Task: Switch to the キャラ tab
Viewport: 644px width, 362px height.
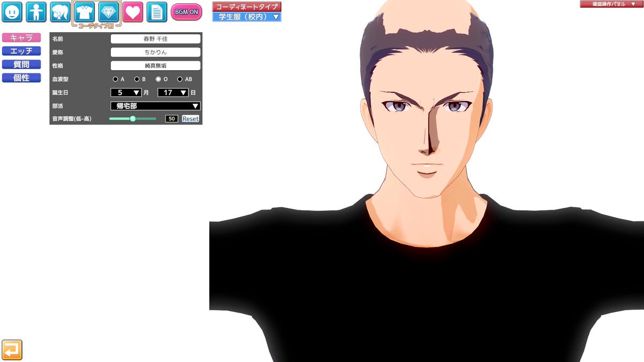Action: (x=21, y=38)
